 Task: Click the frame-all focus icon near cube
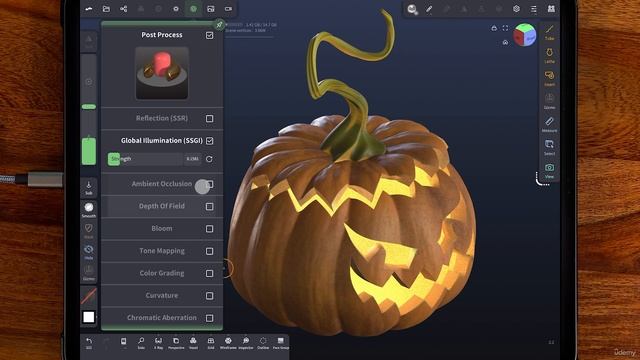(x=505, y=28)
